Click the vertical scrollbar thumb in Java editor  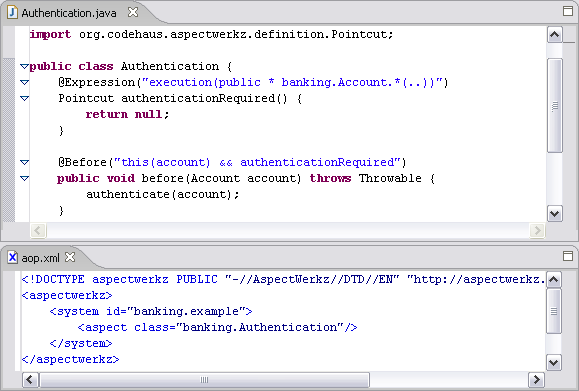[555, 106]
